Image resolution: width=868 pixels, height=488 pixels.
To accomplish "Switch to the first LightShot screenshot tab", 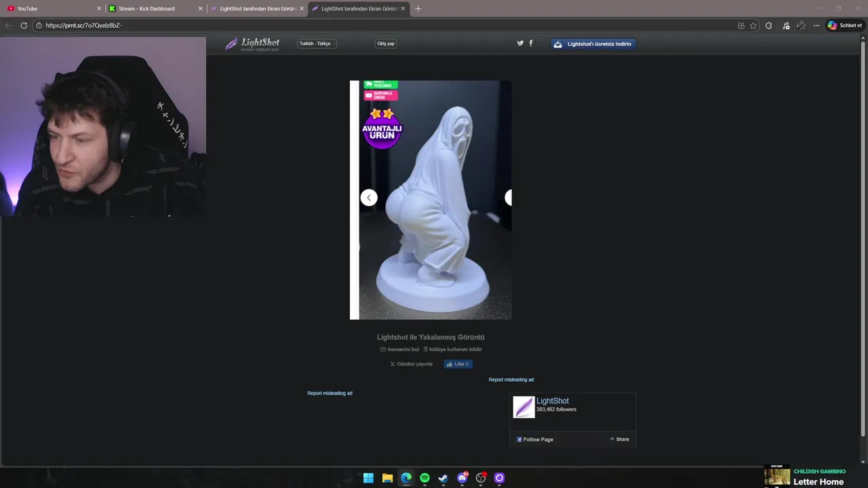I will click(x=257, y=8).
